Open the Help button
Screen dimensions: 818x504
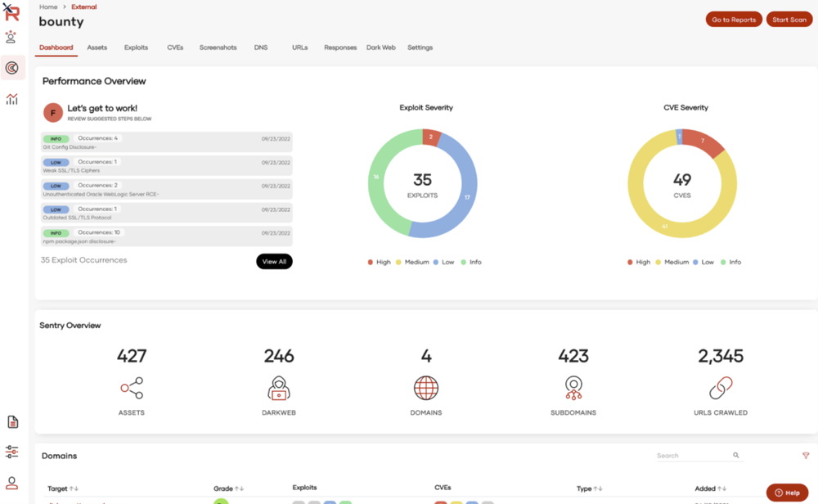(787, 493)
